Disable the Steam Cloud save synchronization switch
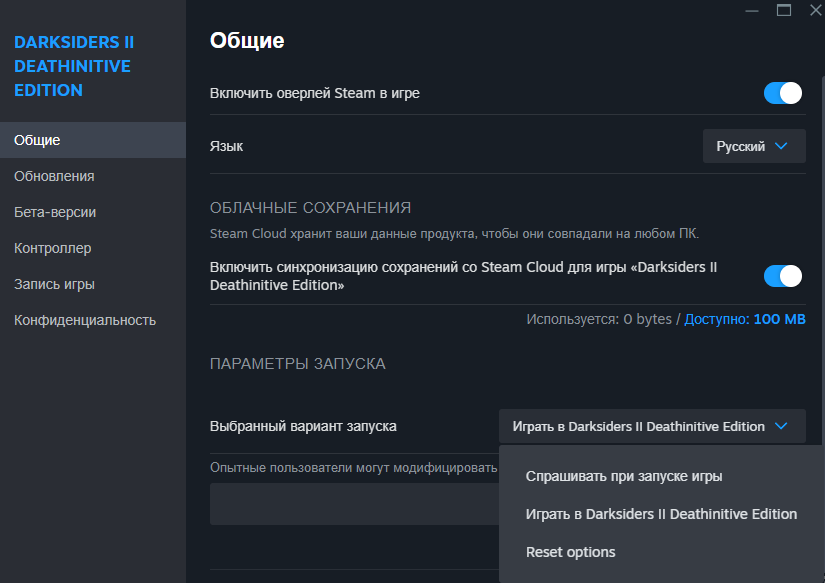The height and width of the screenshot is (583, 825). pyautogui.click(x=782, y=276)
